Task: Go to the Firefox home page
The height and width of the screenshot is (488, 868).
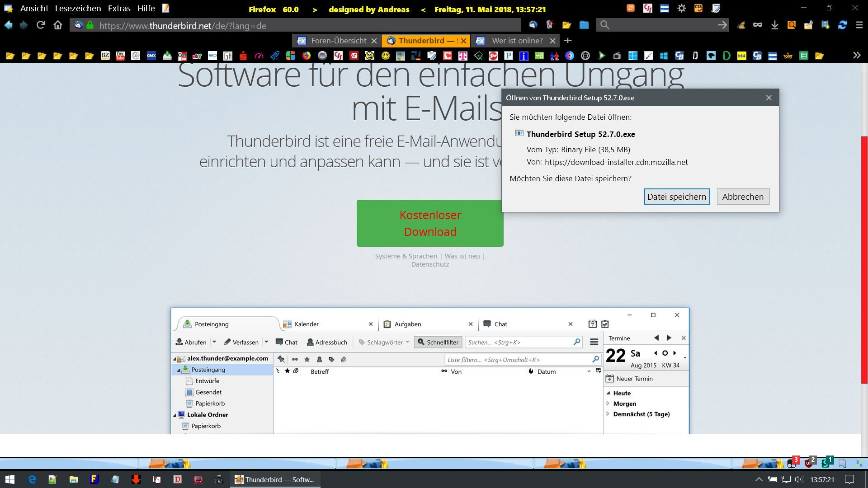Action: pyautogui.click(x=58, y=25)
